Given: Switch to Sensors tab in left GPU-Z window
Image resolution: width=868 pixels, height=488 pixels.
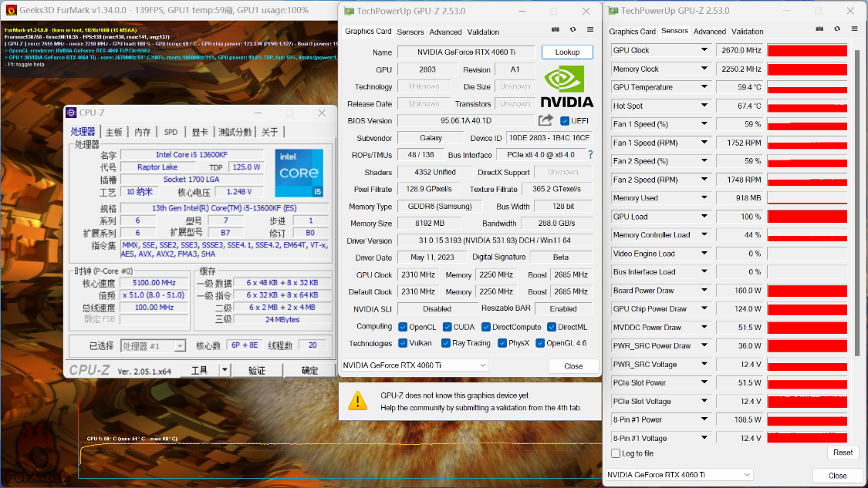Looking at the screenshot, I should [410, 32].
